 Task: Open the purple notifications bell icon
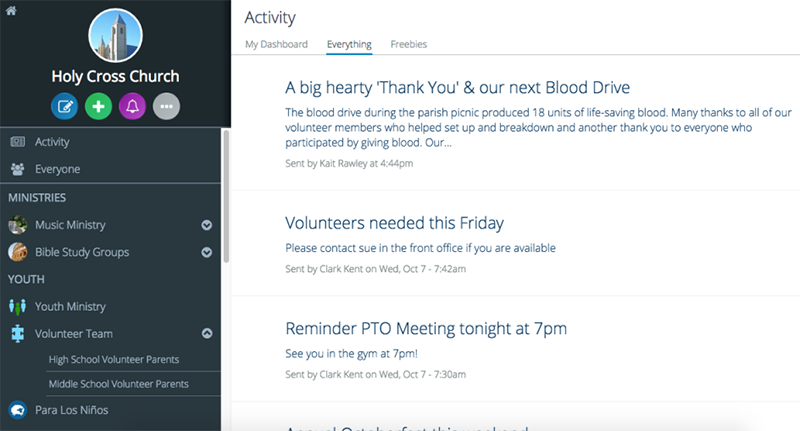133,105
